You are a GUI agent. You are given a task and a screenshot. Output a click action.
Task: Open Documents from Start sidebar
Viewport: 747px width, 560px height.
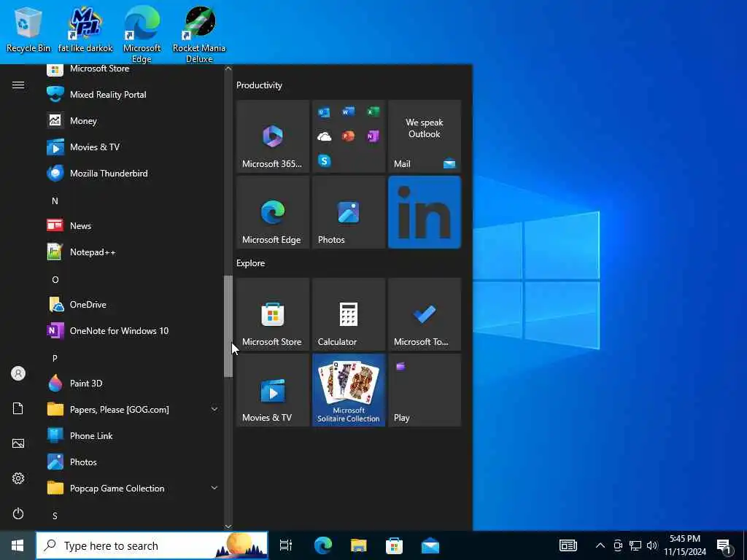pyautogui.click(x=18, y=408)
